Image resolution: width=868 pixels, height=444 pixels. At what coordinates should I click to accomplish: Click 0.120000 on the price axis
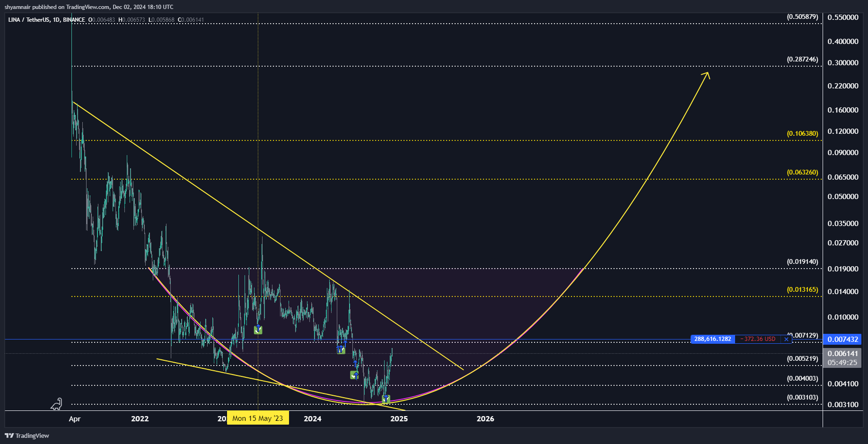(x=842, y=131)
